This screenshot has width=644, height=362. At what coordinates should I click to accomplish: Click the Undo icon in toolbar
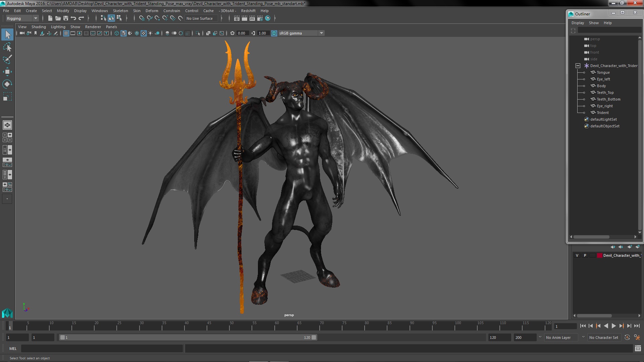point(73,18)
